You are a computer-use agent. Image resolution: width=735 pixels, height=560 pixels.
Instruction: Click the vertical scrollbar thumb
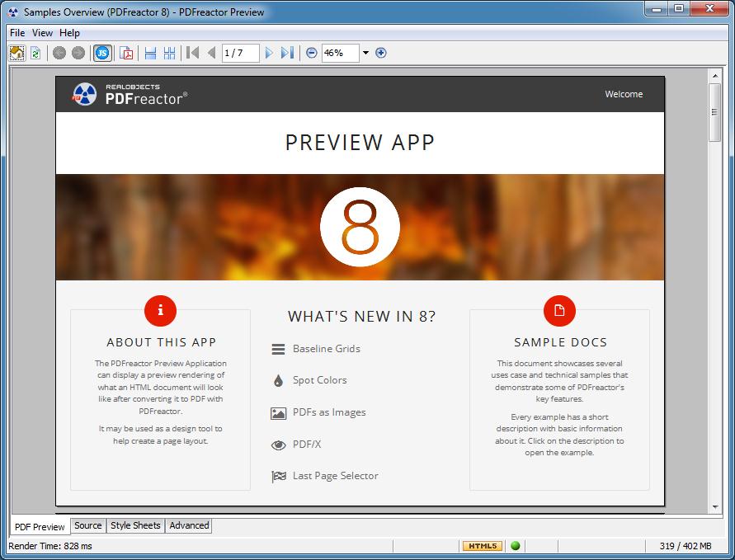715,112
